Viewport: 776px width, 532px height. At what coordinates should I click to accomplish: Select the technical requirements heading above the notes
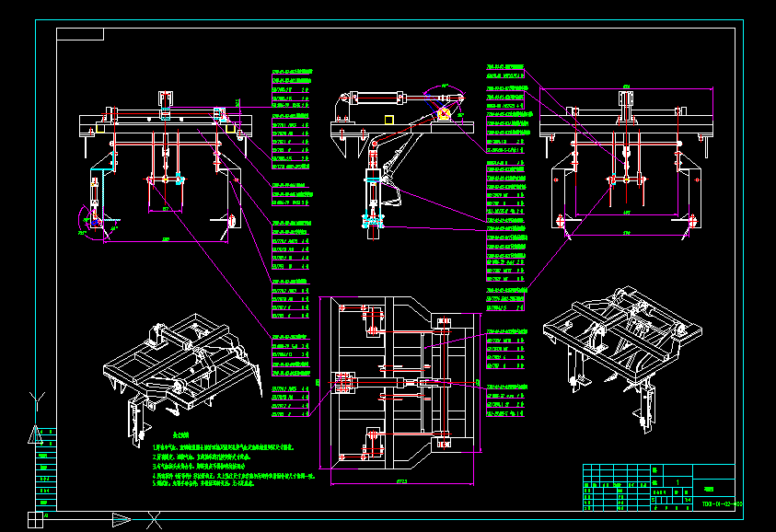[180, 435]
